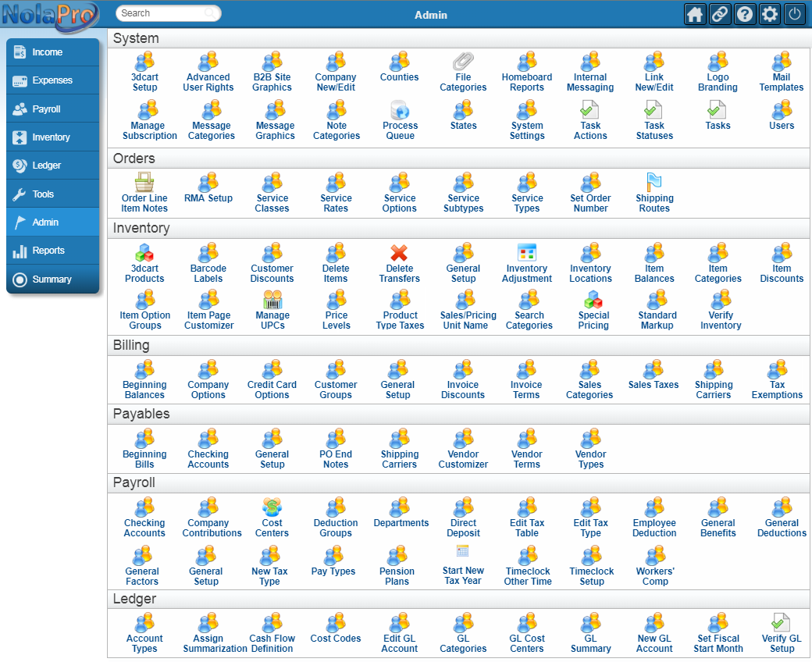Open File Categories paperclip icon
This screenshot has width=812, height=662.
tap(463, 62)
